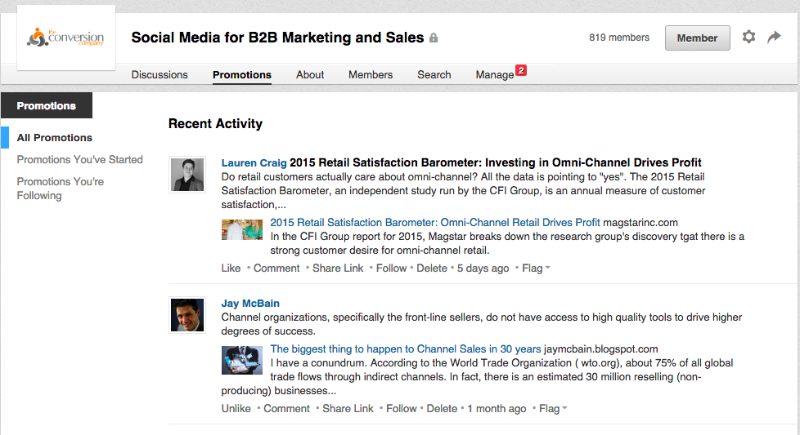The height and width of the screenshot is (435, 800).
Task: Switch to the Discussions tab
Action: tap(159, 74)
